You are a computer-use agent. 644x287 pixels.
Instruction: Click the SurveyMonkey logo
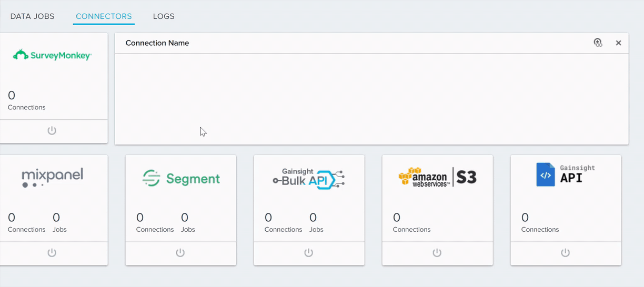52,55
